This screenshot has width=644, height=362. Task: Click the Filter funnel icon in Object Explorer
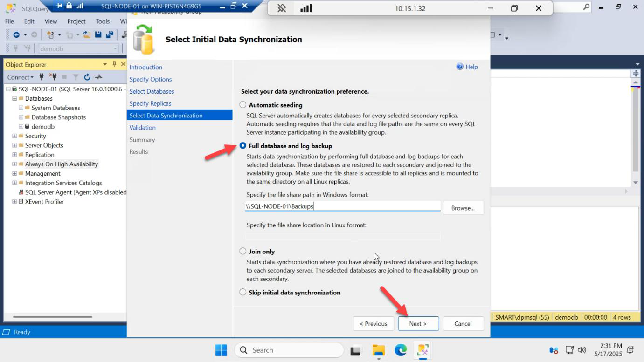[x=76, y=77]
